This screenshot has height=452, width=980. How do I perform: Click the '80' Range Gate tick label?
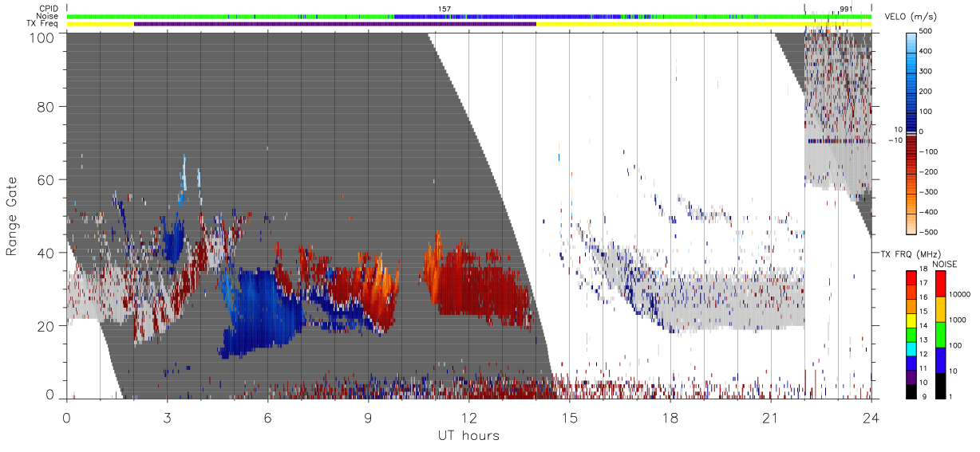click(x=46, y=107)
